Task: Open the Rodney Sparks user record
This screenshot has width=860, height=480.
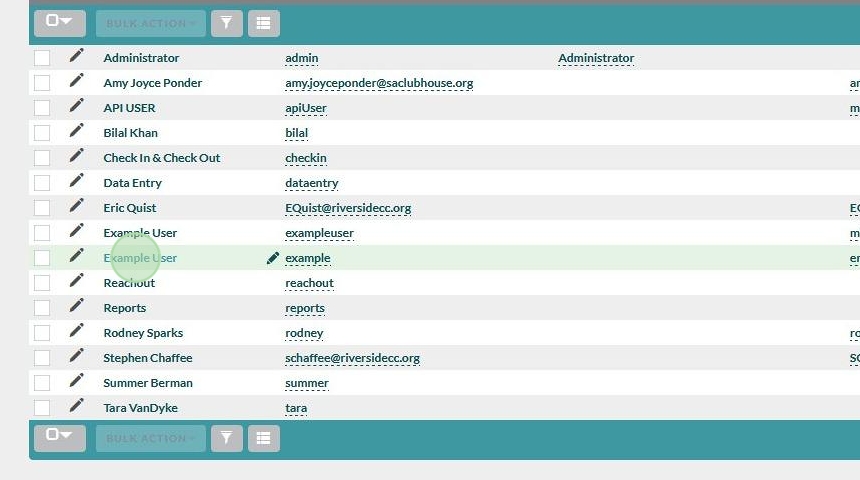Action: 143,333
